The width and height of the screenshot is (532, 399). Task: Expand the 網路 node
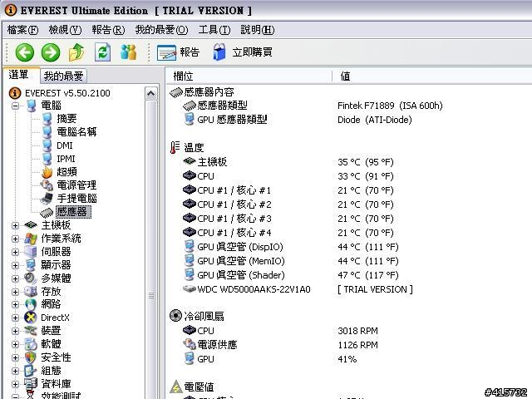pyautogui.click(x=15, y=304)
